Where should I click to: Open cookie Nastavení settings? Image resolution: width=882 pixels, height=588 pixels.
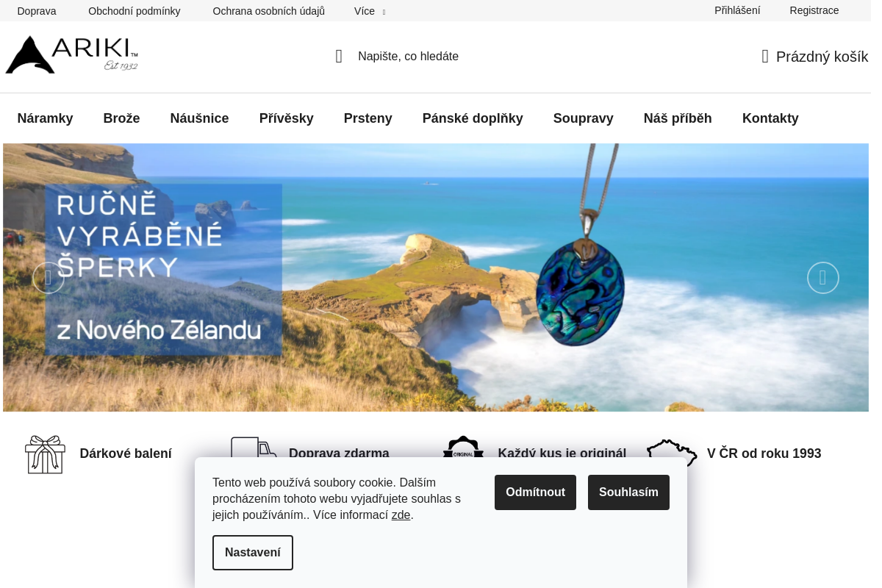pos(253,553)
